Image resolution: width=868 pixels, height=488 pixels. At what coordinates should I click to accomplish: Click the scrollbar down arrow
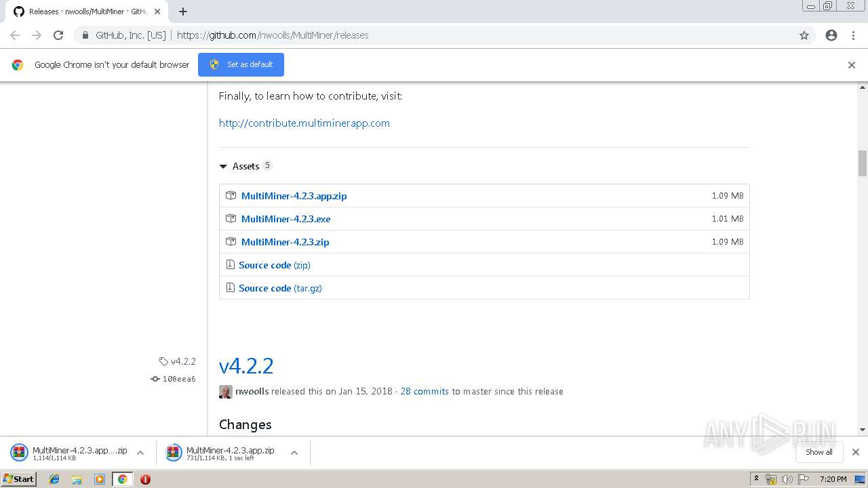coord(863,430)
